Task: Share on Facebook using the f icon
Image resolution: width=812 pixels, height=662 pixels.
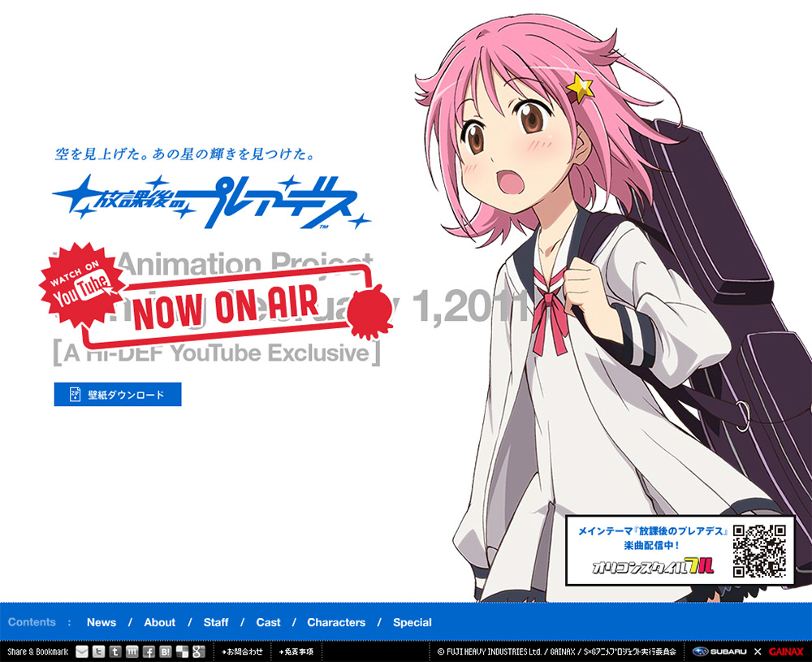Action: (149, 651)
